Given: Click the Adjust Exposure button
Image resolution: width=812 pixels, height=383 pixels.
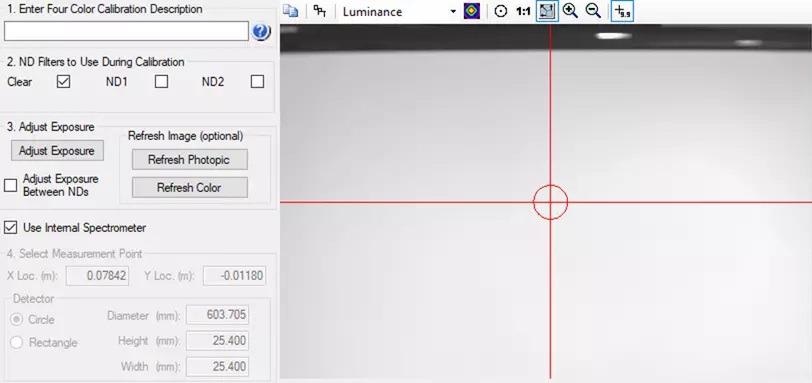Looking at the screenshot, I should pyautogui.click(x=57, y=151).
